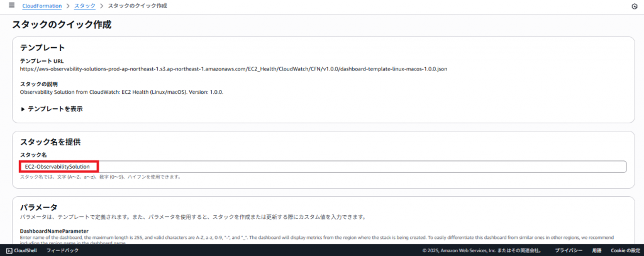Screen dimensions: 644x256
Task: Click the DashboardNameParameter label
Action: (x=55, y=231)
